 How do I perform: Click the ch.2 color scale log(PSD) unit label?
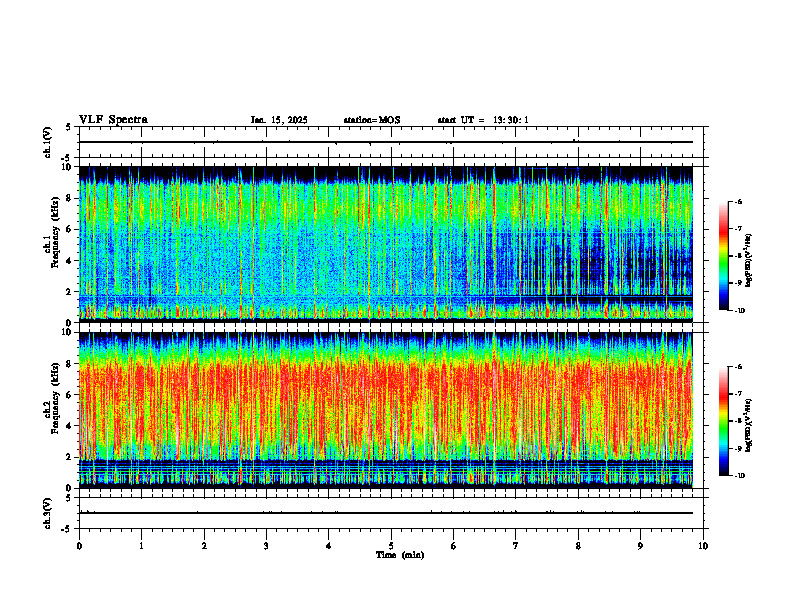tap(749, 426)
